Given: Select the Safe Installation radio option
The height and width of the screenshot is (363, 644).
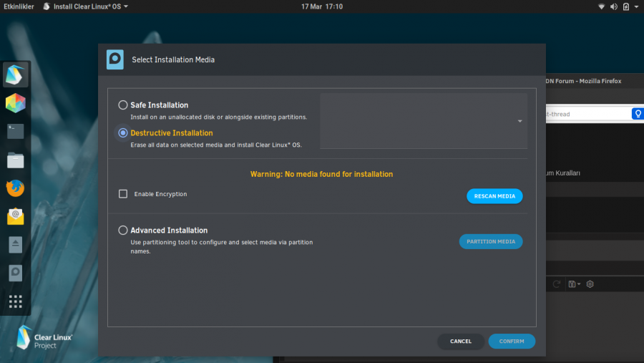Looking at the screenshot, I should tap(123, 105).
